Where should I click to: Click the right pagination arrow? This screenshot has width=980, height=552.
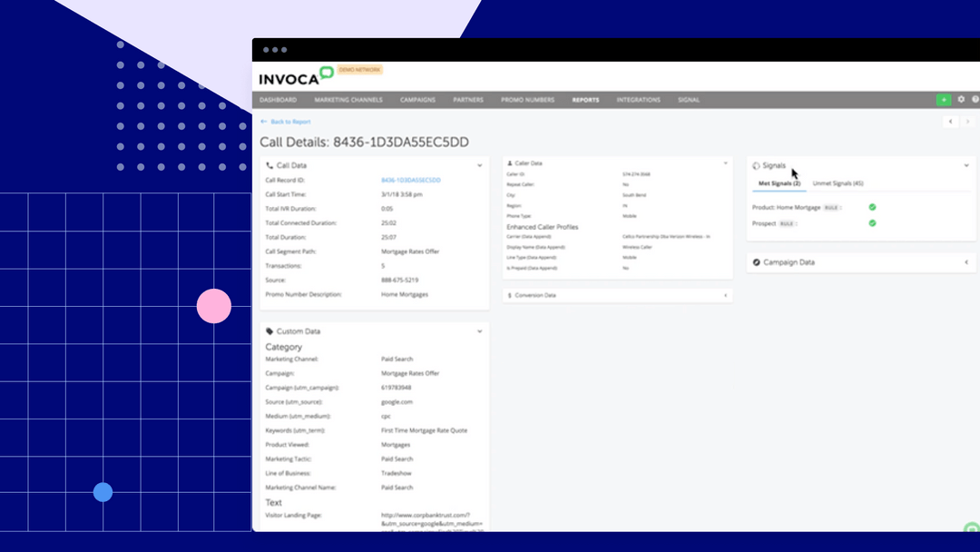pyautogui.click(x=968, y=122)
